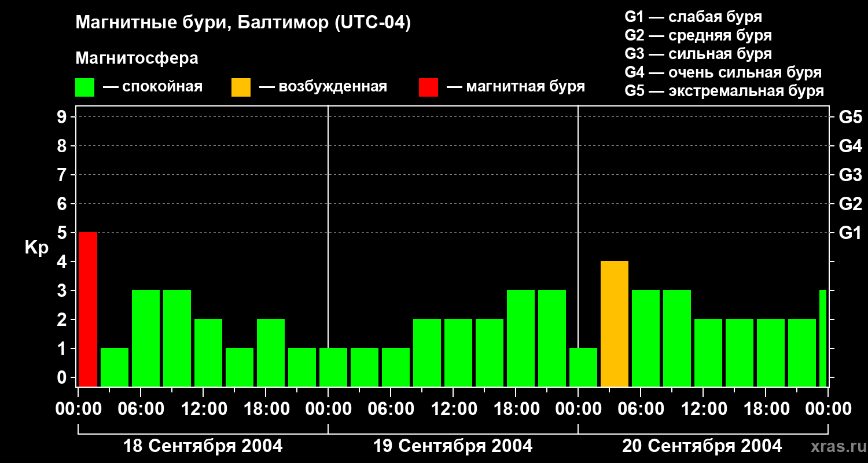868x463 pixels.
Task: Click the '12:00' time label under 19 September
Action: coord(453,409)
